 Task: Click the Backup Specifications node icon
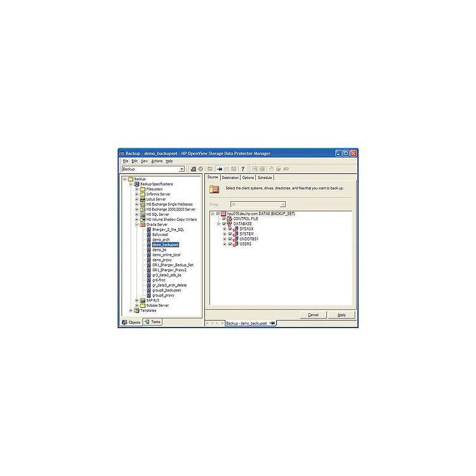pyautogui.click(x=136, y=184)
